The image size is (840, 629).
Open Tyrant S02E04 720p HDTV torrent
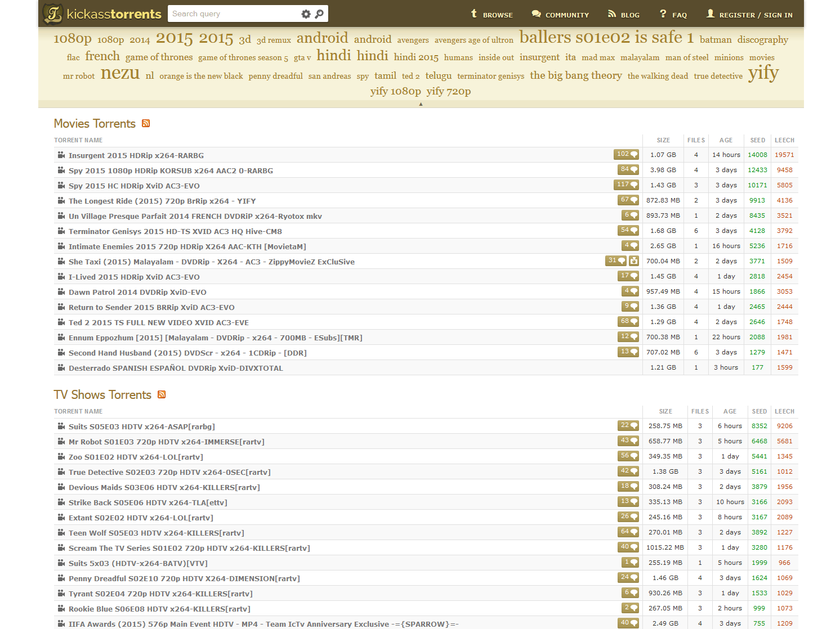pyautogui.click(x=160, y=594)
